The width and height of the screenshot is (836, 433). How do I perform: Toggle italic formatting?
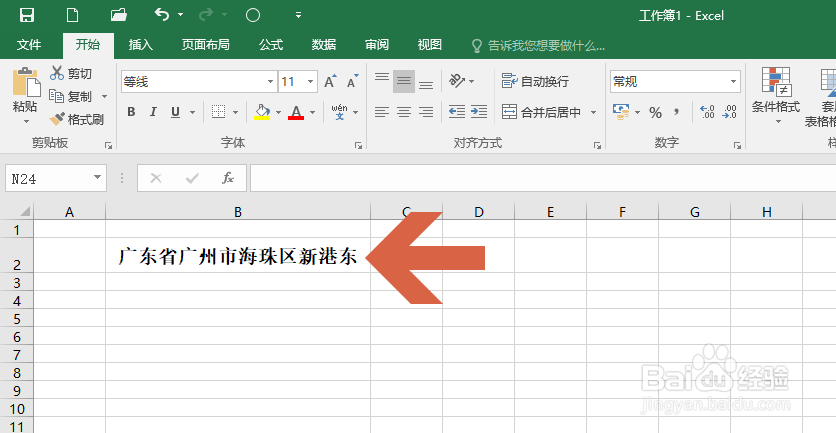click(x=153, y=112)
